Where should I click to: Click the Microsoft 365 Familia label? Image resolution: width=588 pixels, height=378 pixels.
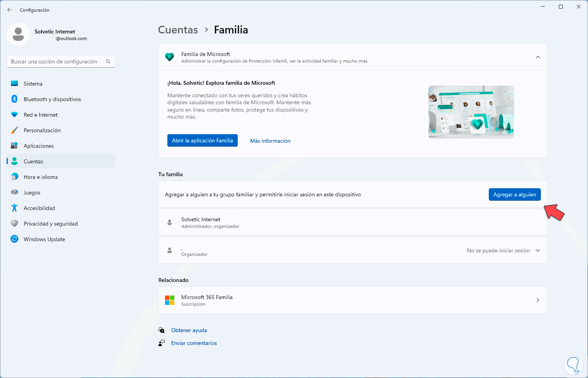(x=207, y=297)
